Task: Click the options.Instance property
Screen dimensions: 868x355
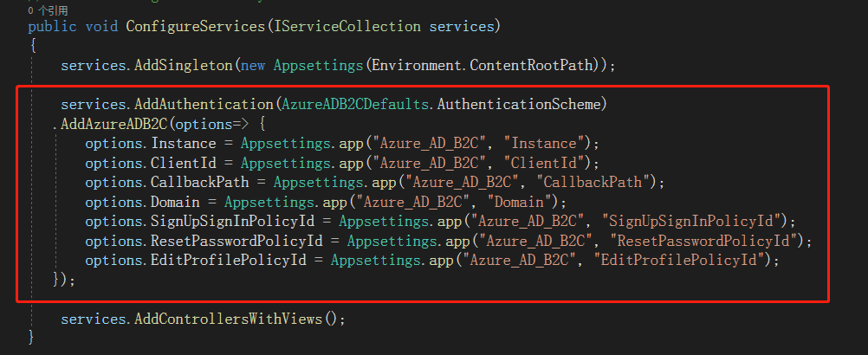Action: tap(151, 144)
